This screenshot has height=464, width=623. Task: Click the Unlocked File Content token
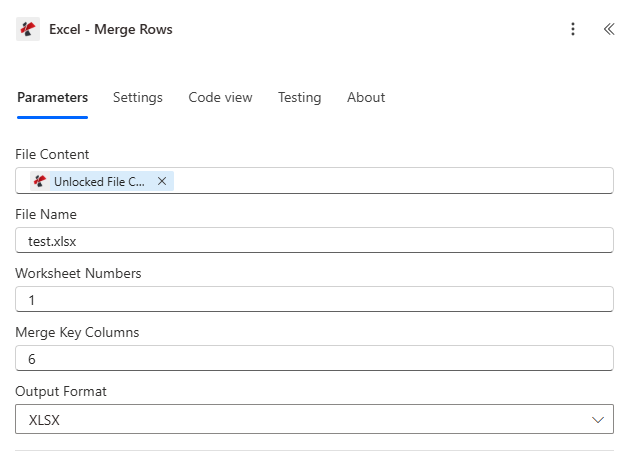(x=102, y=181)
